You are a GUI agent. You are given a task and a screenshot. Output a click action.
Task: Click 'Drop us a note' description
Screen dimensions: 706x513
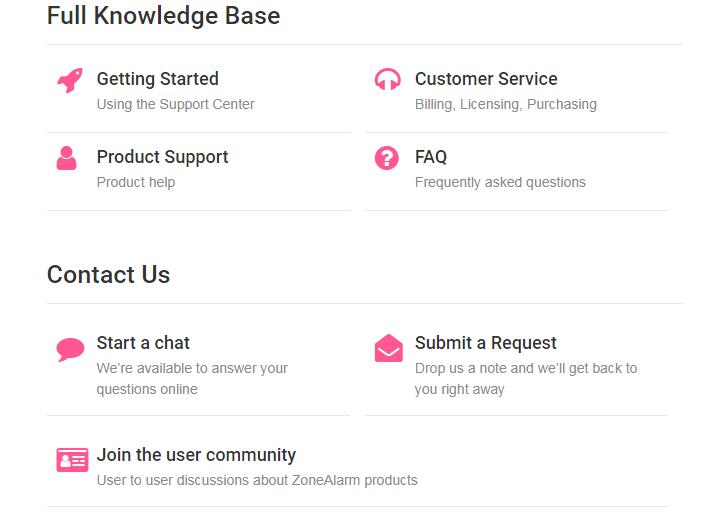526,378
